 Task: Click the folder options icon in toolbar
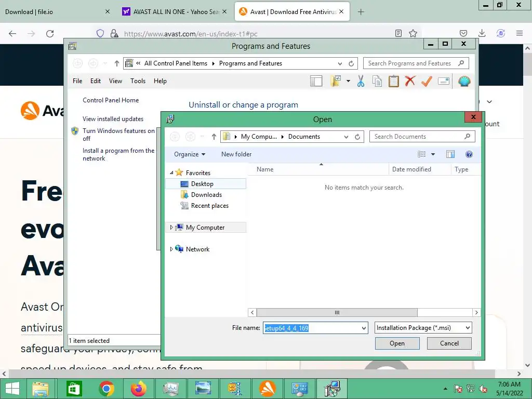[336, 81]
